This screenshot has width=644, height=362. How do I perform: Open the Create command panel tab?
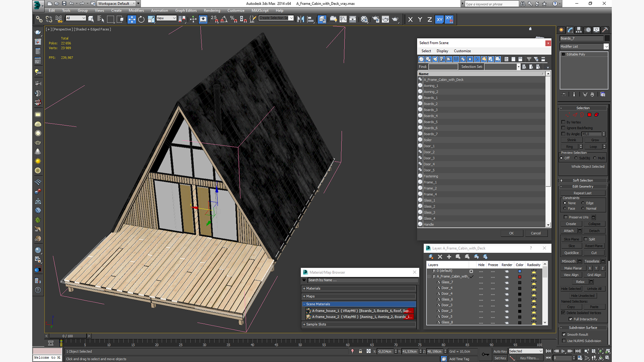point(561,30)
